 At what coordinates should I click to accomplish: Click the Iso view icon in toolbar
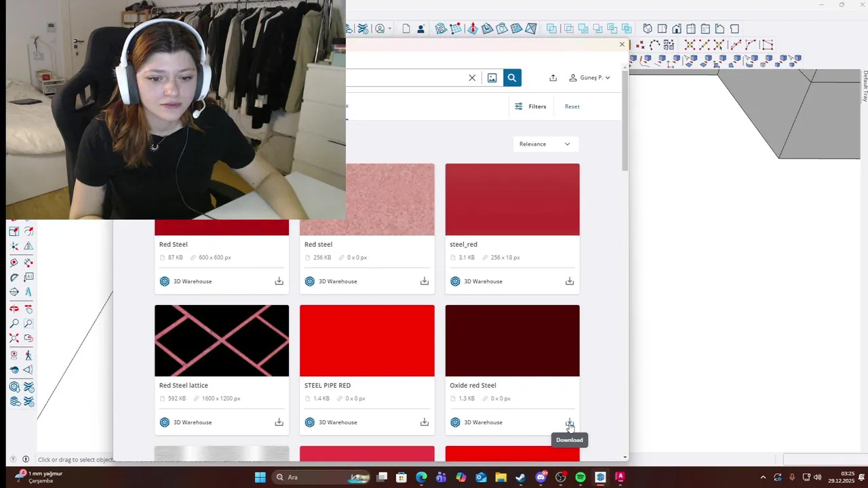coord(648,28)
